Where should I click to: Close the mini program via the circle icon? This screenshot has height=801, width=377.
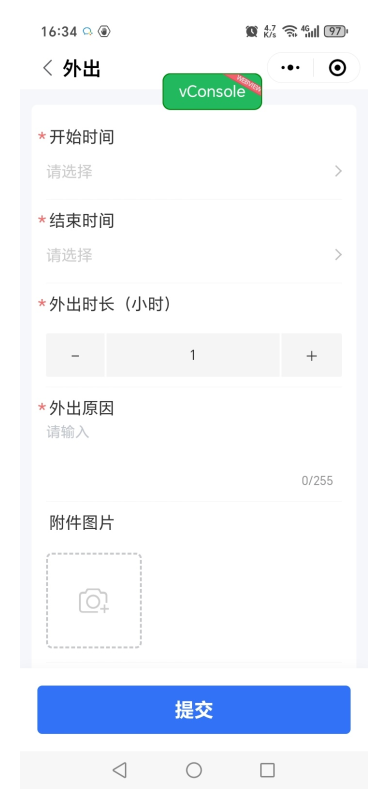[x=337, y=67]
